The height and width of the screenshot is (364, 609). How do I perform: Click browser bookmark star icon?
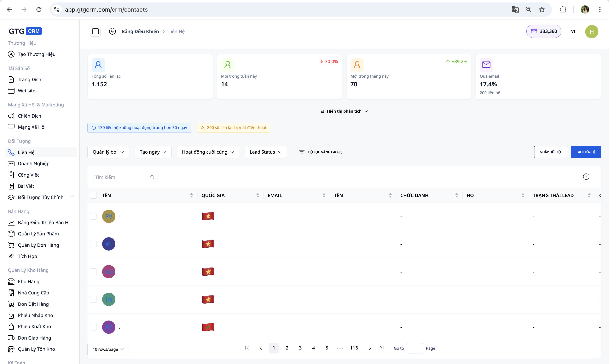click(542, 10)
